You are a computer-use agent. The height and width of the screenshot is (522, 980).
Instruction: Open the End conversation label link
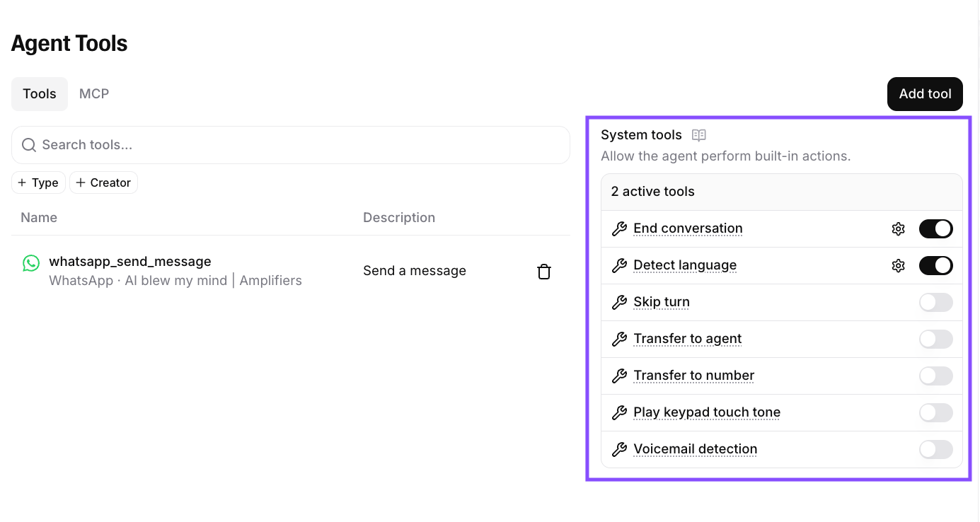(x=688, y=228)
